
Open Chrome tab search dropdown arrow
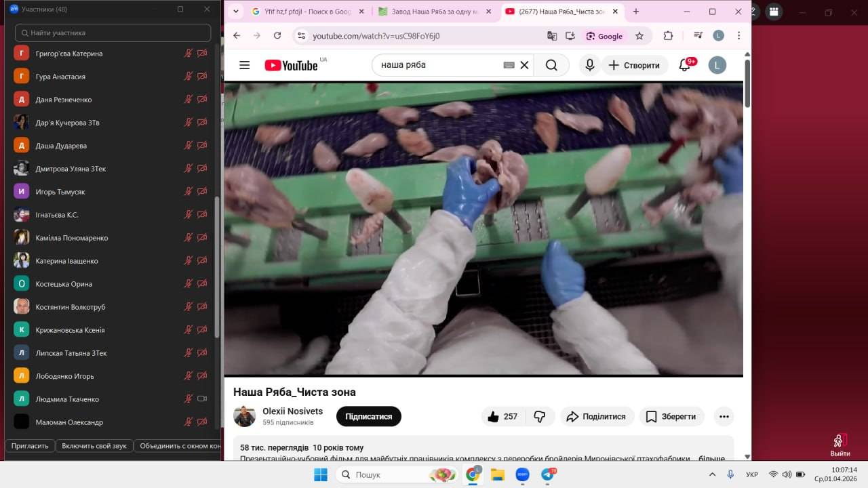pyautogui.click(x=235, y=12)
